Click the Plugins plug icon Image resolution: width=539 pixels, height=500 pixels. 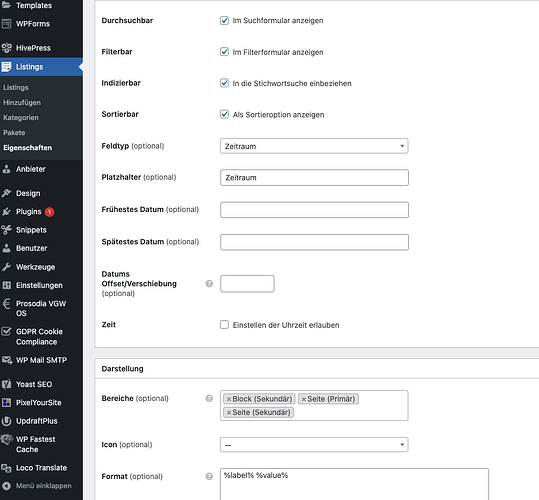[7, 212]
